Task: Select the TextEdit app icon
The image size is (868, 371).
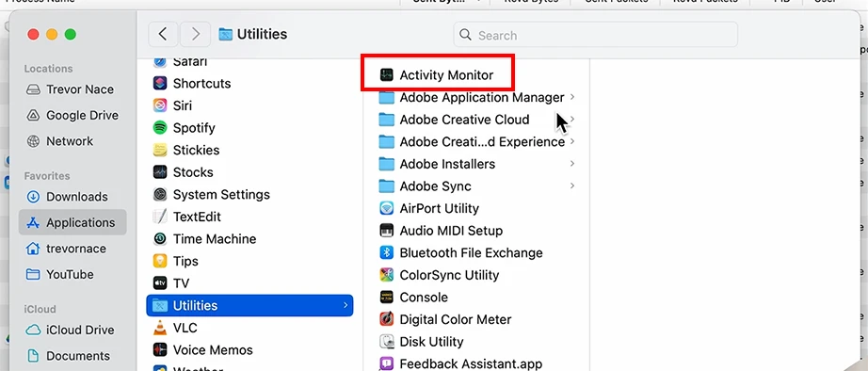Action: (x=160, y=217)
